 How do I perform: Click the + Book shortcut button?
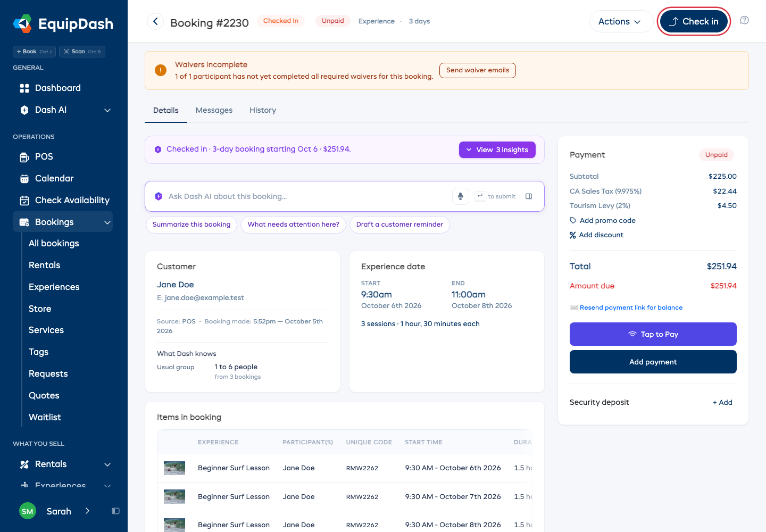[34, 52]
